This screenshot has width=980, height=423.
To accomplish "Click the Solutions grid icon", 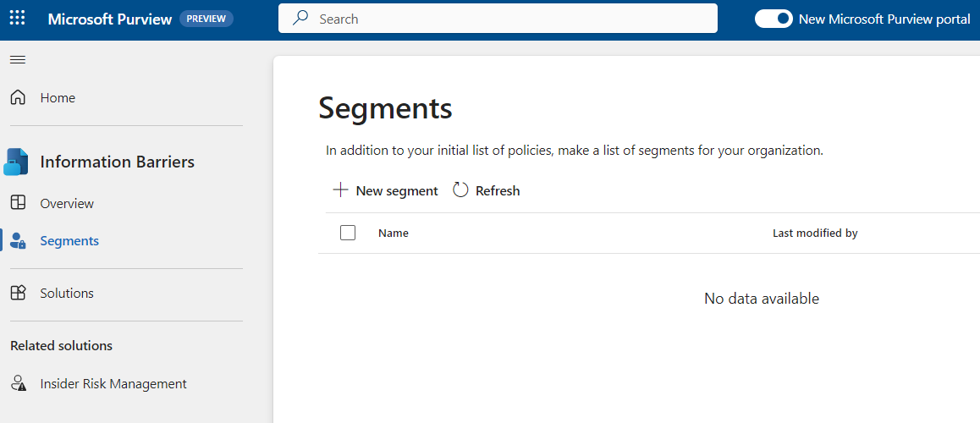I will coord(18,293).
